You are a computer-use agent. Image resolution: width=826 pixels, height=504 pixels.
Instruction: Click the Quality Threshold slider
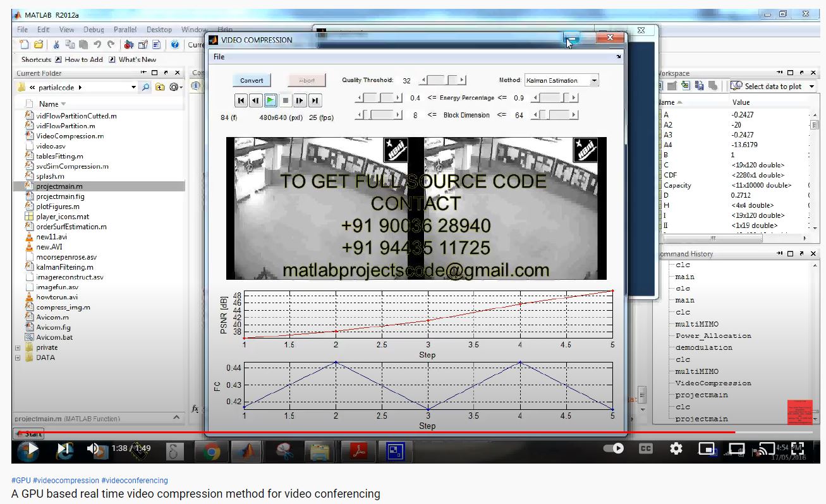click(443, 80)
